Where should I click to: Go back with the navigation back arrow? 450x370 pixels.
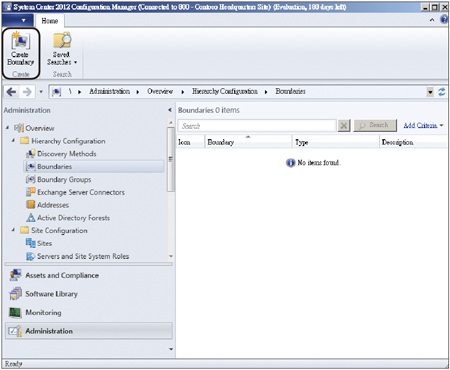coord(11,92)
